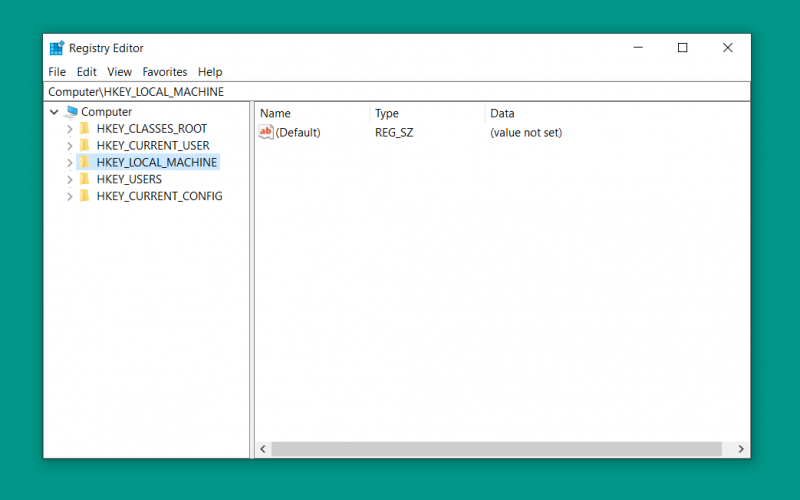Click the horizontal scrollbar right arrow
Image resolution: width=800 pixels, height=500 pixels.
pyautogui.click(x=741, y=449)
